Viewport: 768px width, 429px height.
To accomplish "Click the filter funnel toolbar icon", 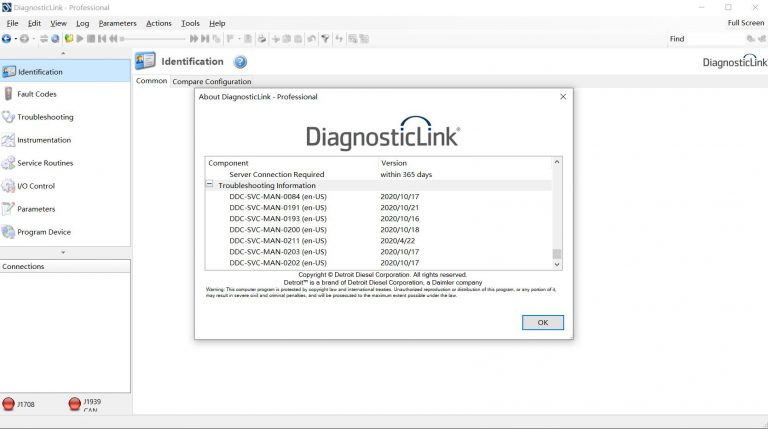I will (325, 39).
